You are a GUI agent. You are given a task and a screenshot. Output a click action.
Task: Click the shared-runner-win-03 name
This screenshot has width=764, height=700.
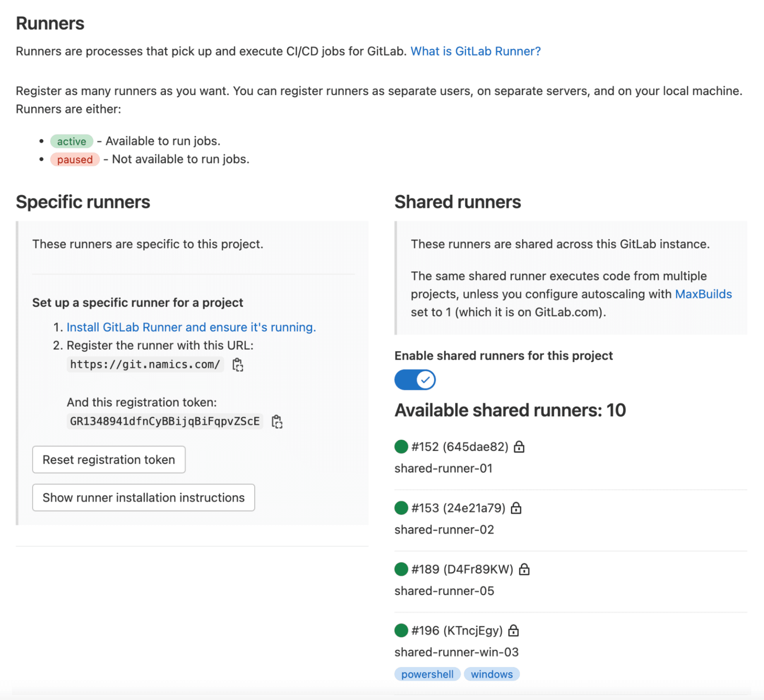click(456, 652)
